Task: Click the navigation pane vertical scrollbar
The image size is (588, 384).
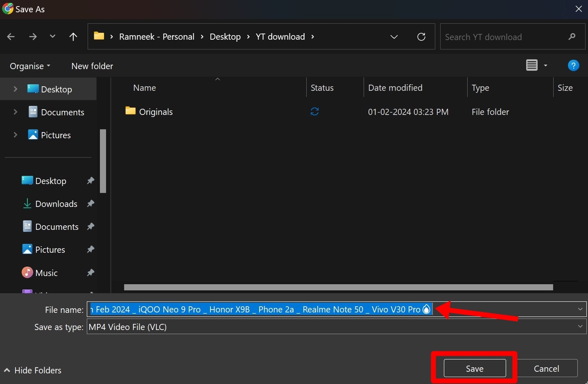Action: coord(103,161)
